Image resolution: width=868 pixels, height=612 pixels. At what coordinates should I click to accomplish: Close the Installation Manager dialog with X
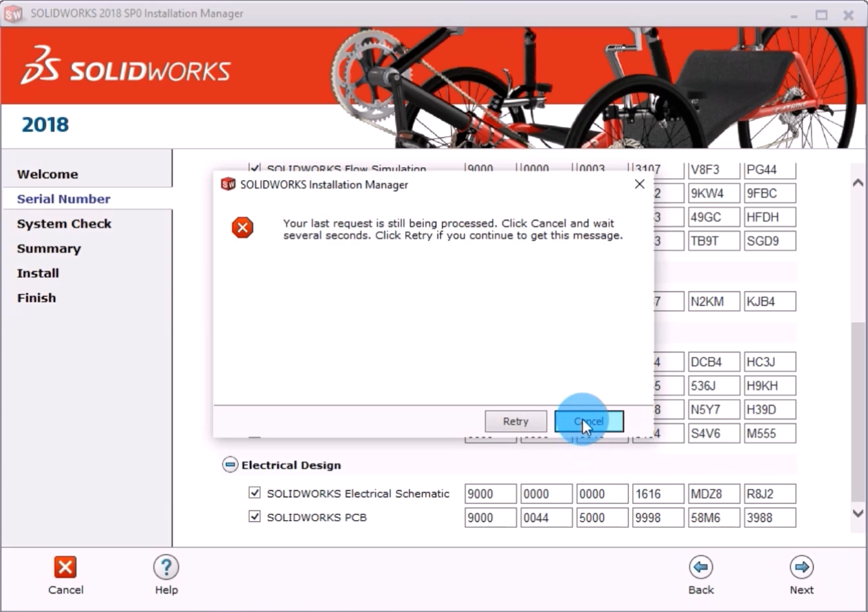(x=640, y=185)
